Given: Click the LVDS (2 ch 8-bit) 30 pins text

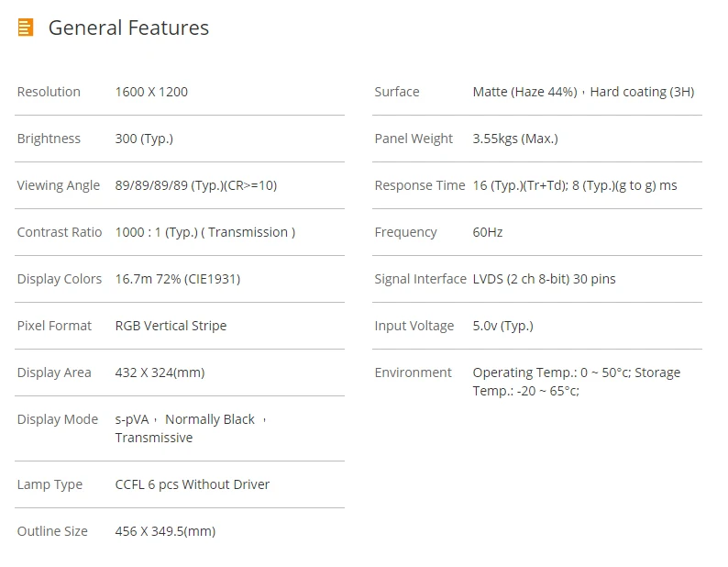Looking at the screenshot, I should [544, 279].
